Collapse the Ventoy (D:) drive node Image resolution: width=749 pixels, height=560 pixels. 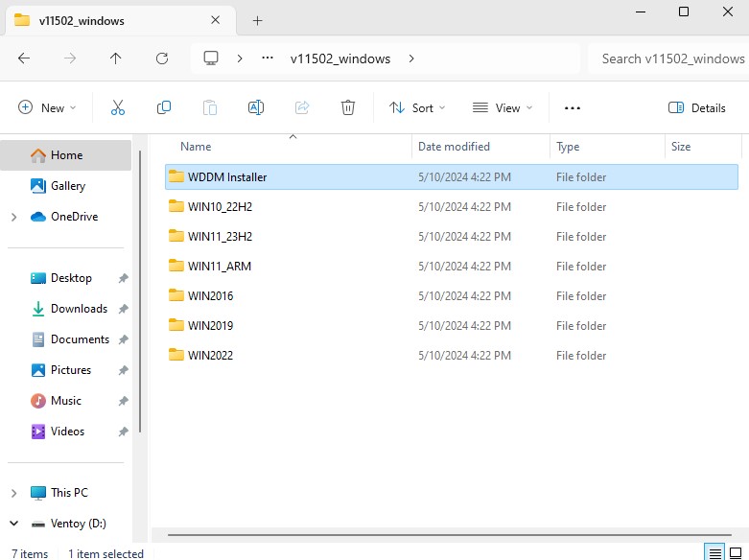click(x=13, y=524)
